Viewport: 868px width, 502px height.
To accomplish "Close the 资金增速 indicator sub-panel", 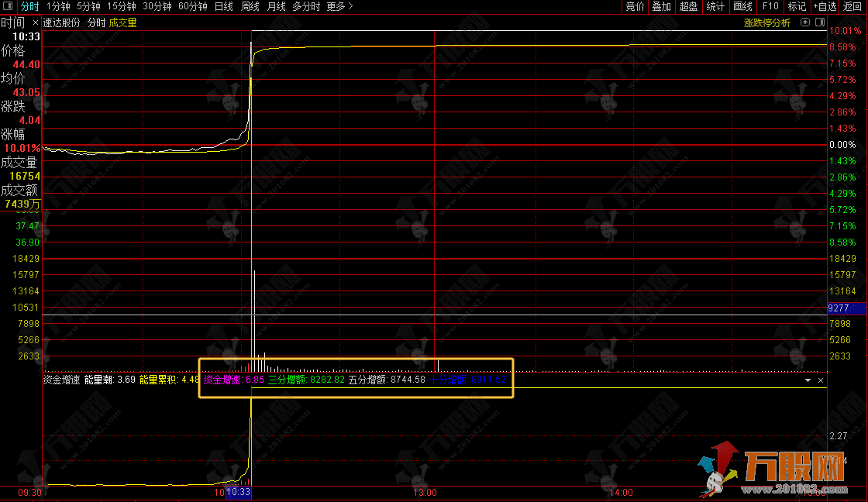I will (821, 380).
